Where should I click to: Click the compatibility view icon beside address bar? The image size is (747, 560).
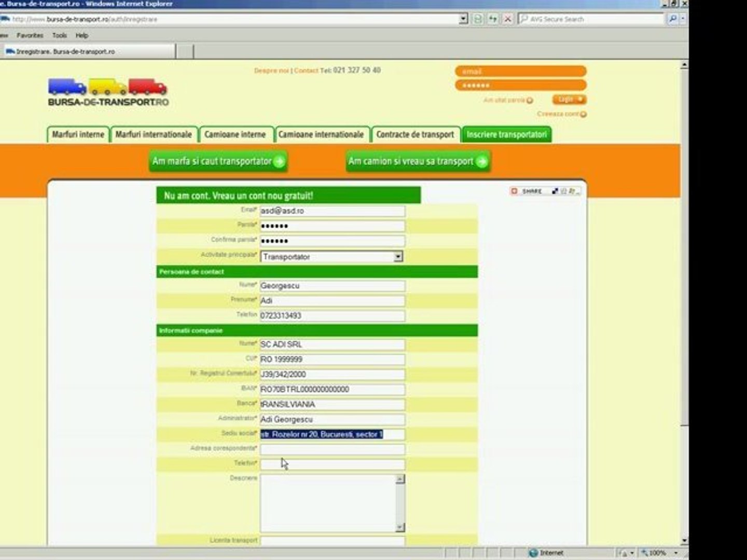coord(478,19)
